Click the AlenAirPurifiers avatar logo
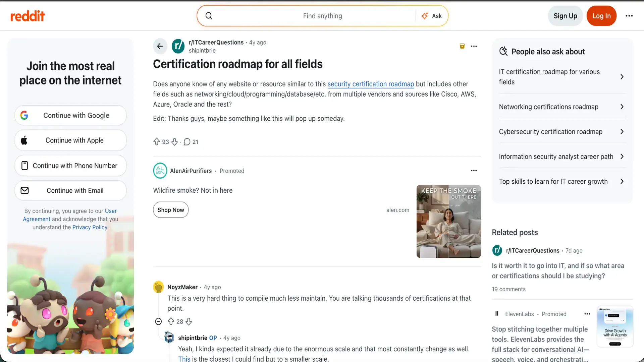The width and height of the screenshot is (644, 362). tap(160, 171)
